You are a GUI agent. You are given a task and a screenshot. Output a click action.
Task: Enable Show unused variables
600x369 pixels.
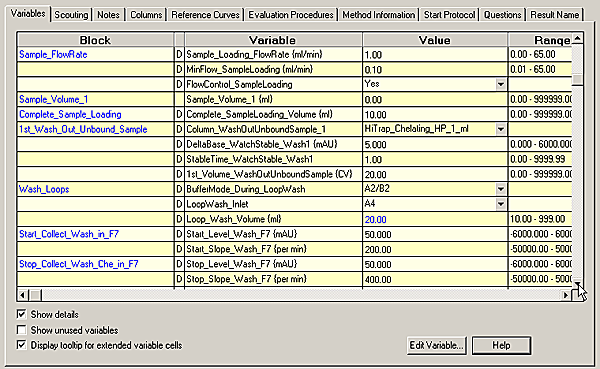[x=21, y=330]
